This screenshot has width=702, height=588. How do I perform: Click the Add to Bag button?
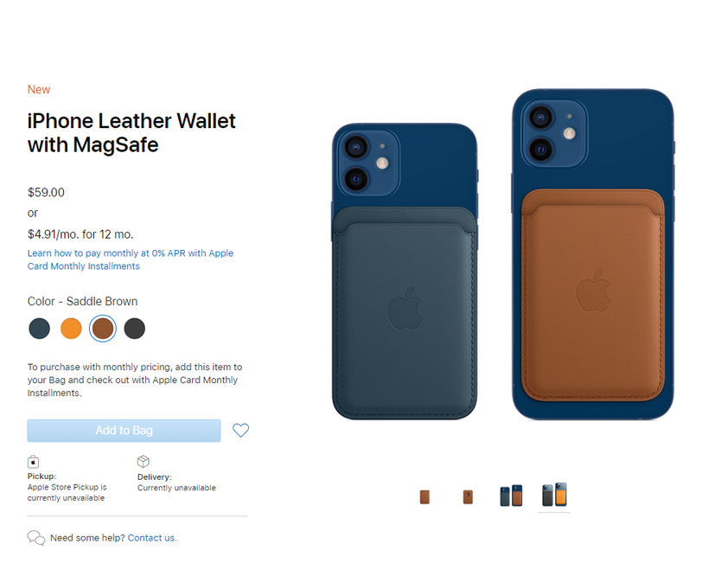[x=124, y=431]
